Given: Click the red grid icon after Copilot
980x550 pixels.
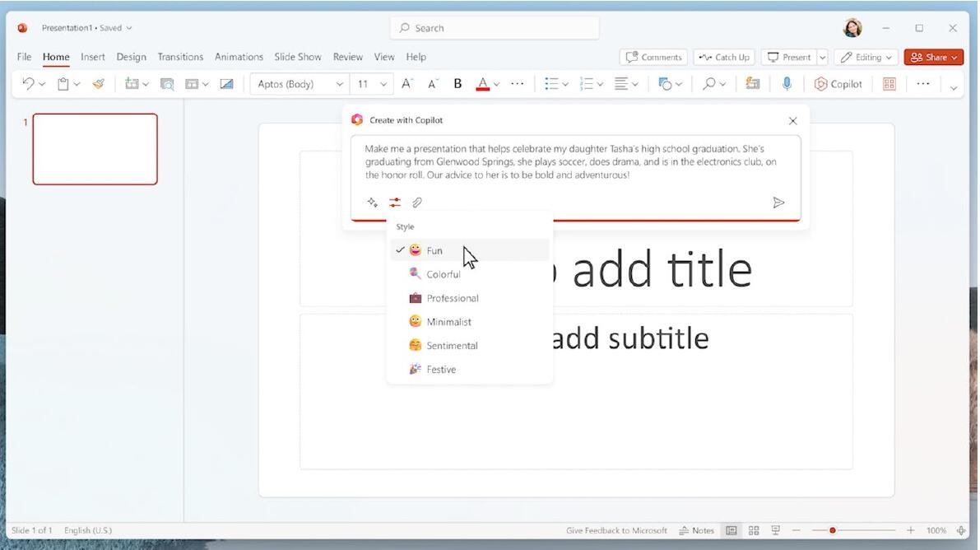Looking at the screenshot, I should coord(889,84).
